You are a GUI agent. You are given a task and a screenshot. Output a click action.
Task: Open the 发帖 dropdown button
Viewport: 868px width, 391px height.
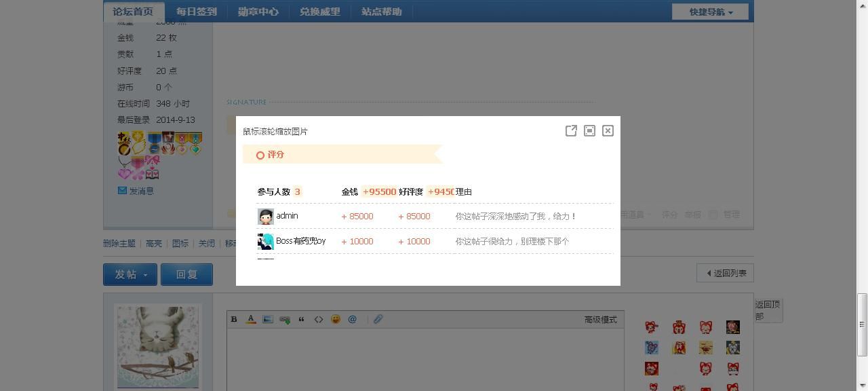130,274
